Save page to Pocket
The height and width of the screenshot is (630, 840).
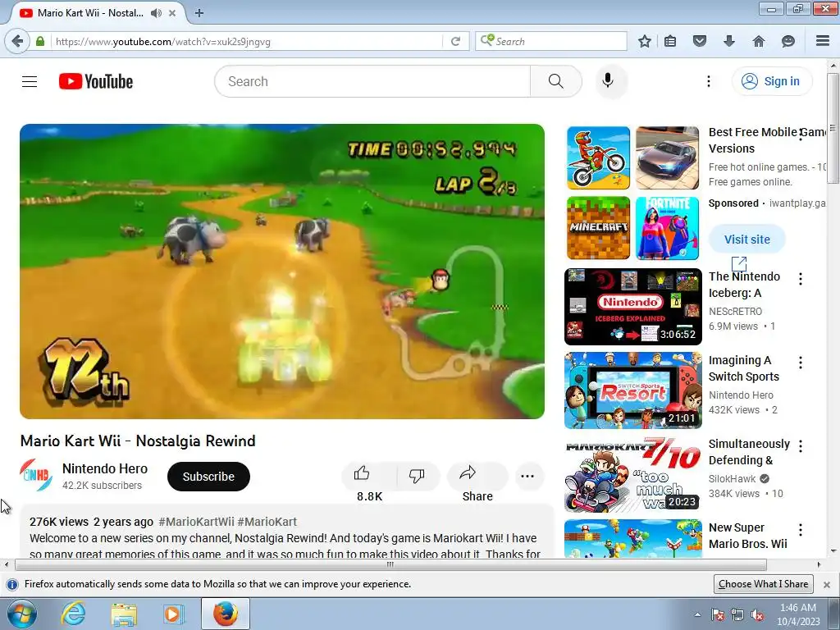pyautogui.click(x=700, y=41)
